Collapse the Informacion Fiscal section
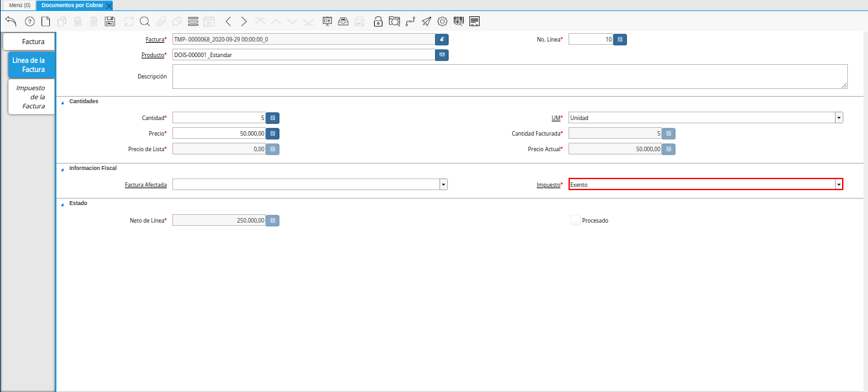 pyautogui.click(x=62, y=169)
